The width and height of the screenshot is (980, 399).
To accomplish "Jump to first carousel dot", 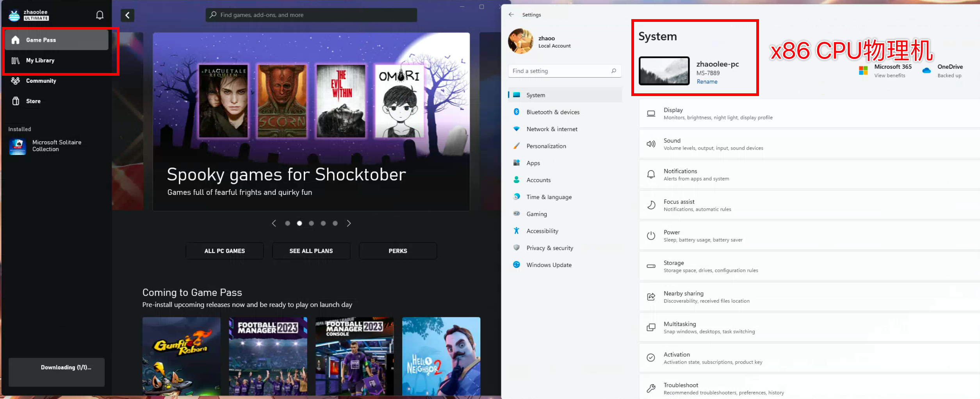I will click(287, 223).
